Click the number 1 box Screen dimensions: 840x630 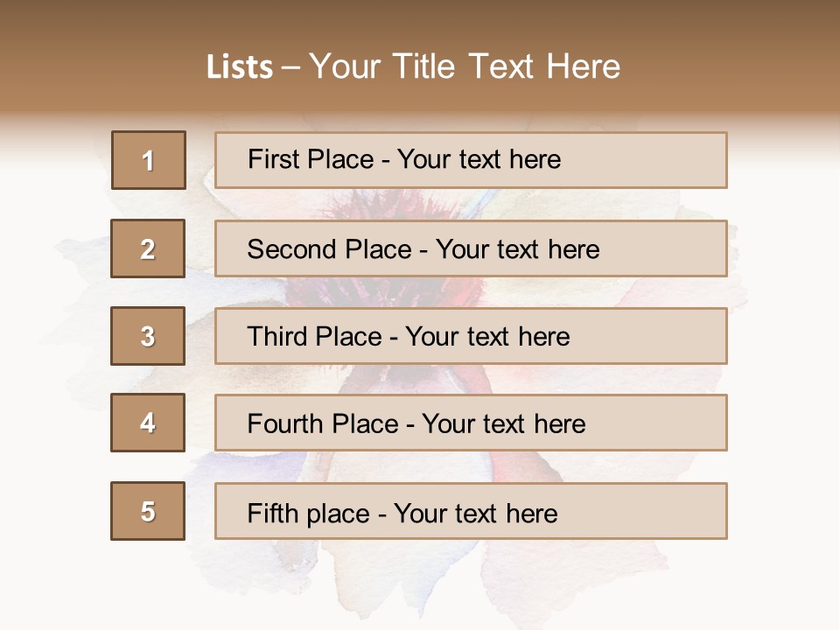point(148,160)
